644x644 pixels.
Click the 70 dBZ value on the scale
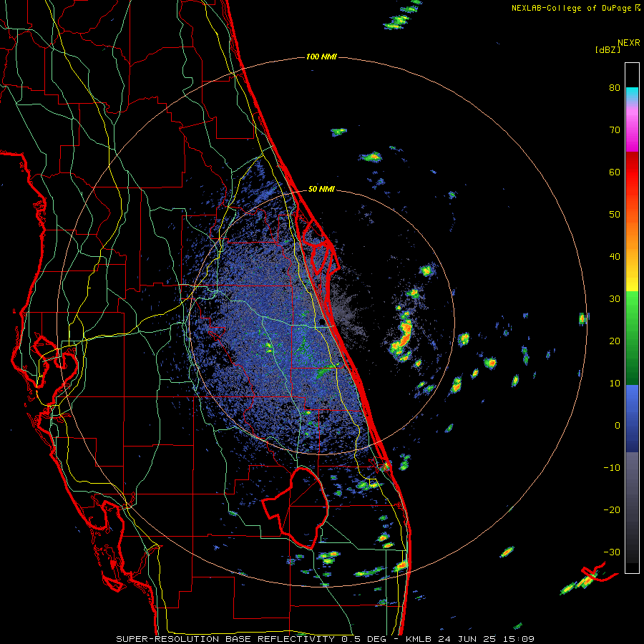tap(615, 130)
